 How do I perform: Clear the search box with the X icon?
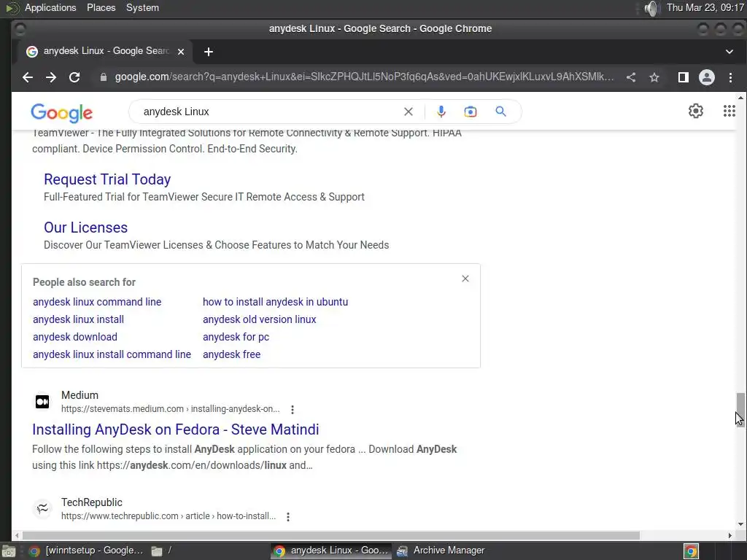(x=409, y=112)
